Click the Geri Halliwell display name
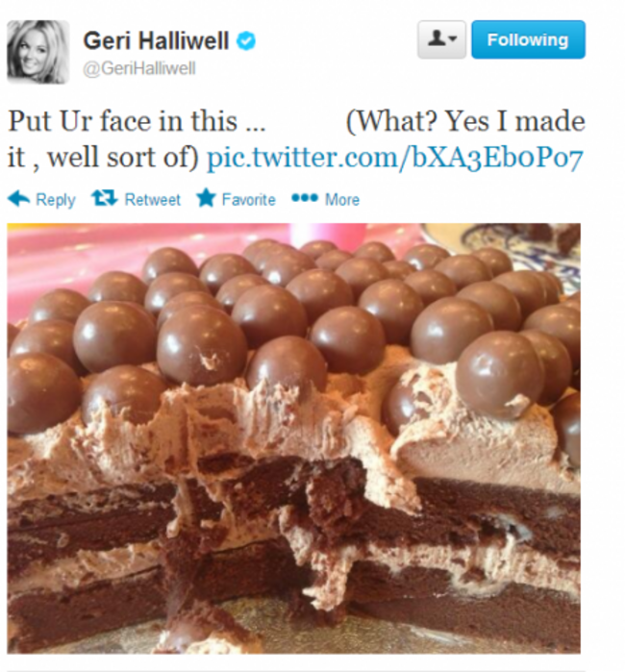This screenshot has height=672, width=625. point(156,41)
